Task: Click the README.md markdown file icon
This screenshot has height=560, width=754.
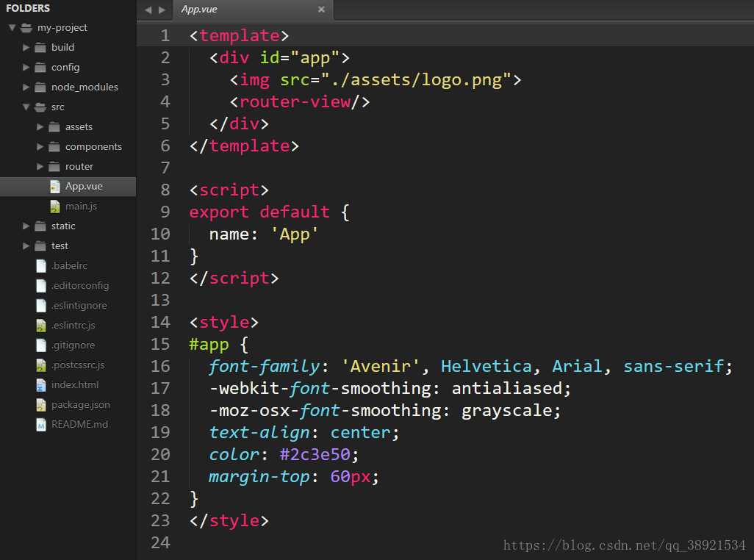Action: coord(41,425)
